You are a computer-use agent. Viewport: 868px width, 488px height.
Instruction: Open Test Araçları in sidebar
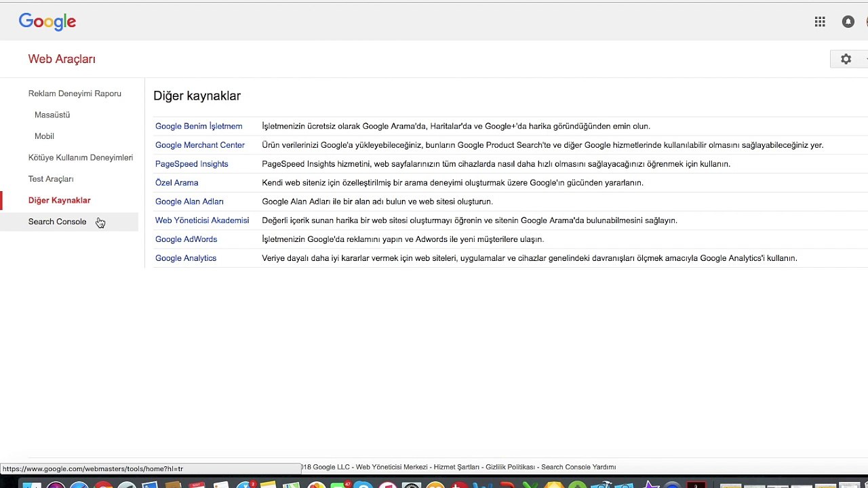(51, 179)
